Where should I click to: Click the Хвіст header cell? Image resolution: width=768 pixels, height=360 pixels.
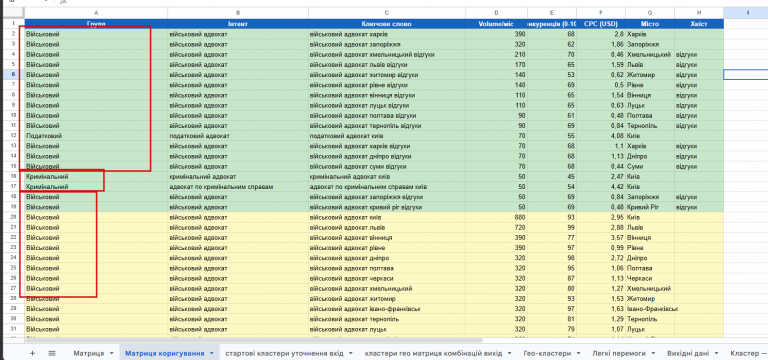[x=699, y=24]
